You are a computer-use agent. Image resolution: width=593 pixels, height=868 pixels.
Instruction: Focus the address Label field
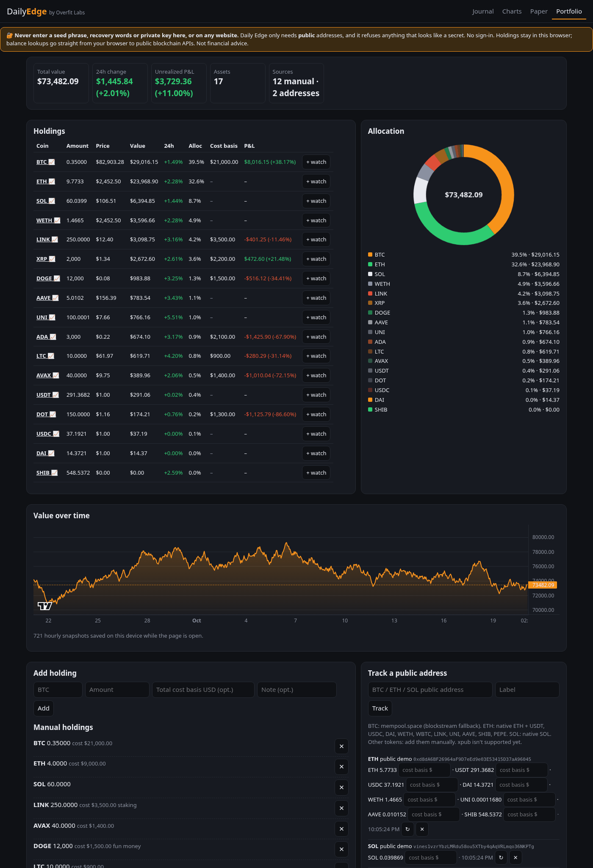[527, 690]
